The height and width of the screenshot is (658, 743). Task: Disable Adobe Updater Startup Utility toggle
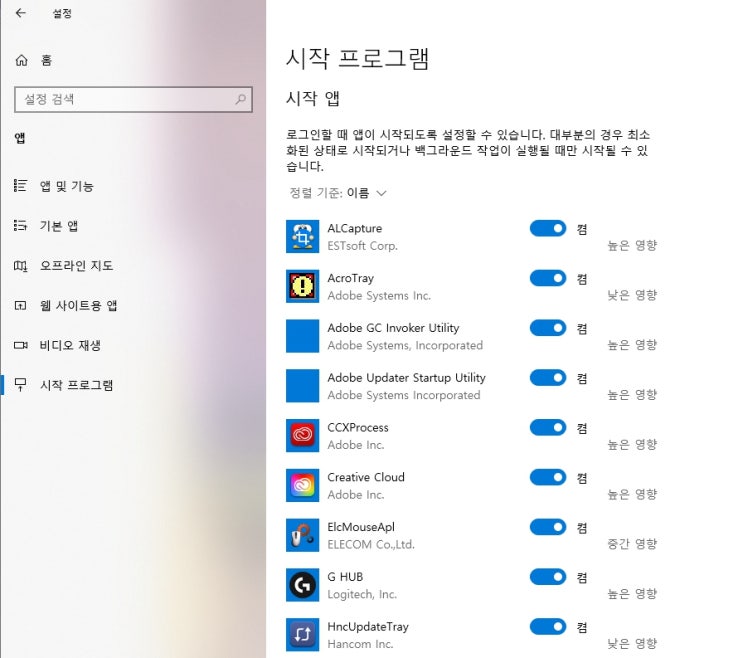(548, 378)
